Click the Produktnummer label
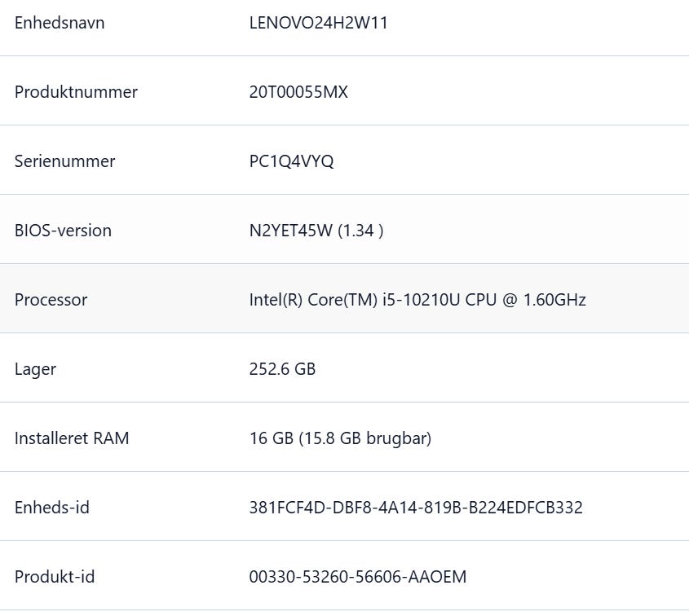The height and width of the screenshot is (616, 689). click(x=76, y=92)
